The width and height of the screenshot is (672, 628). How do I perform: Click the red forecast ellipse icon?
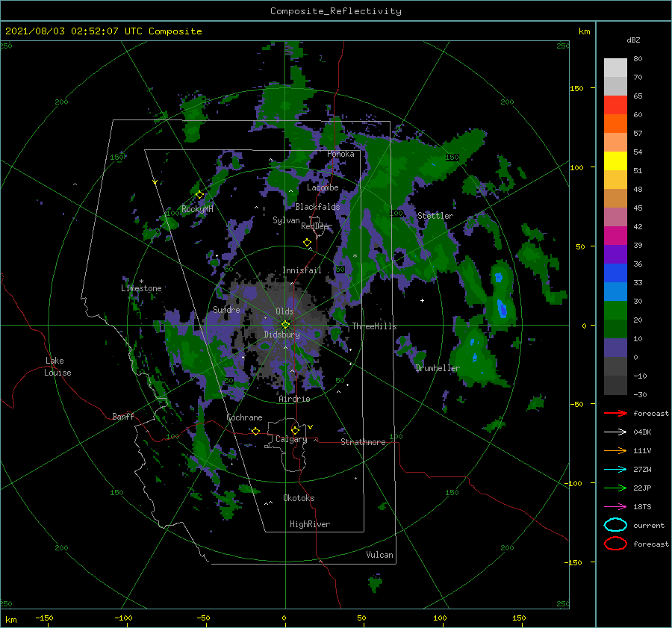pyautogui.click(x=615, y=544)
